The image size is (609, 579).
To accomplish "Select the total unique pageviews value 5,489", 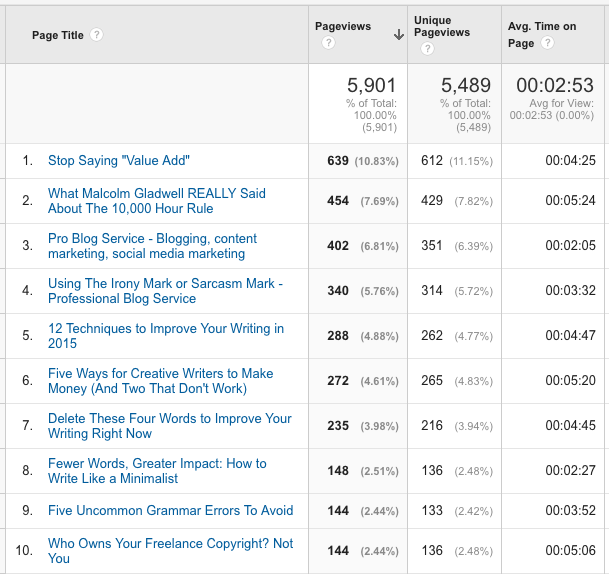I will click(x=466, y=85).
